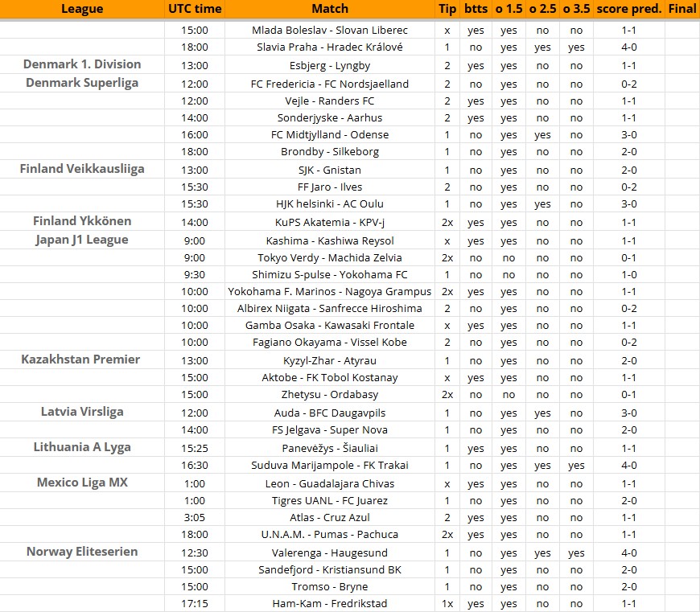The height and width of the screenshot is (612, 700).
Task: Select the Mexico Liga MX league label
Action: point(82,483)
